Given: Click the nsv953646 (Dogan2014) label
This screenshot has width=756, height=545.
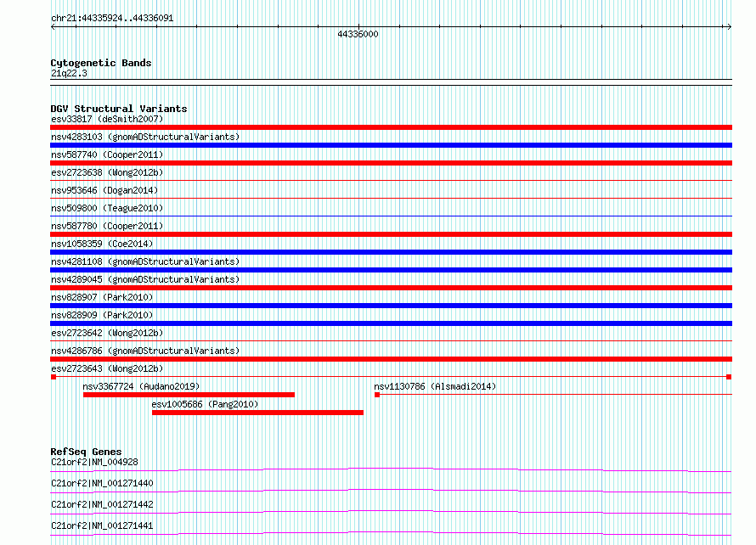Looking at the screenshot, I should 104,190.
